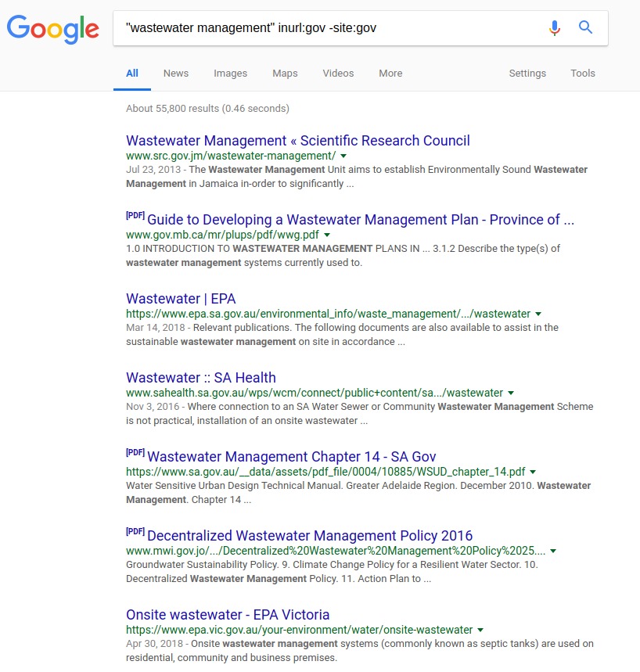Click the www.gov.mb.ca/mr/plups/pdf/wwg.pdf URL text

click(222, 235)
